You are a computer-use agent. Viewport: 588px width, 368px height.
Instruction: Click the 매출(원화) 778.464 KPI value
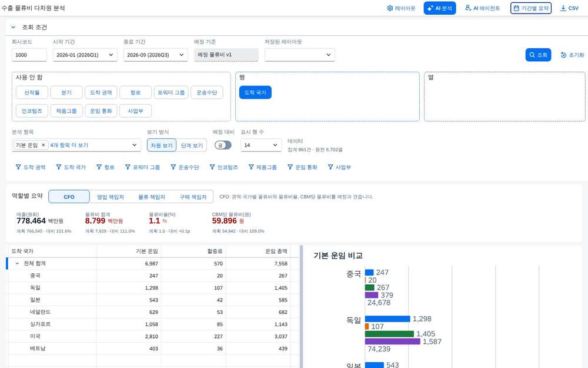click(31, 221)
